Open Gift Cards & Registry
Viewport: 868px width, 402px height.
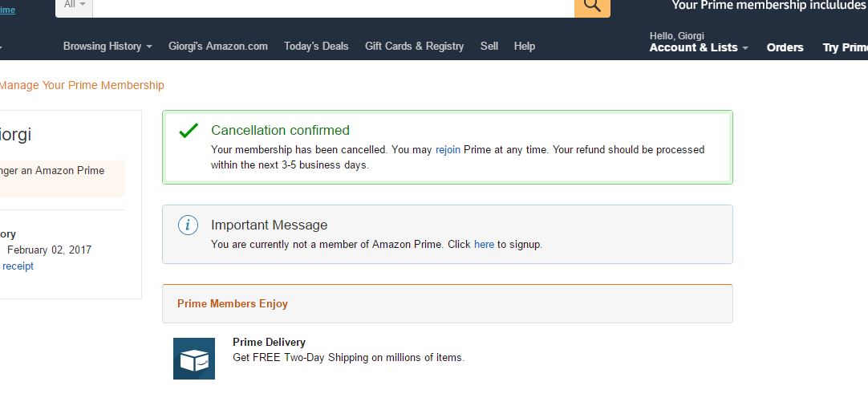coord(414,47)
